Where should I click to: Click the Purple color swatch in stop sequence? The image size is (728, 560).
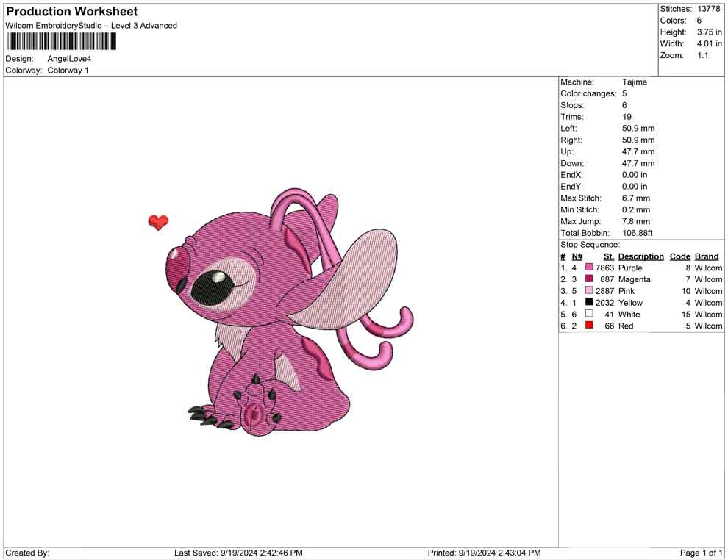589,268
